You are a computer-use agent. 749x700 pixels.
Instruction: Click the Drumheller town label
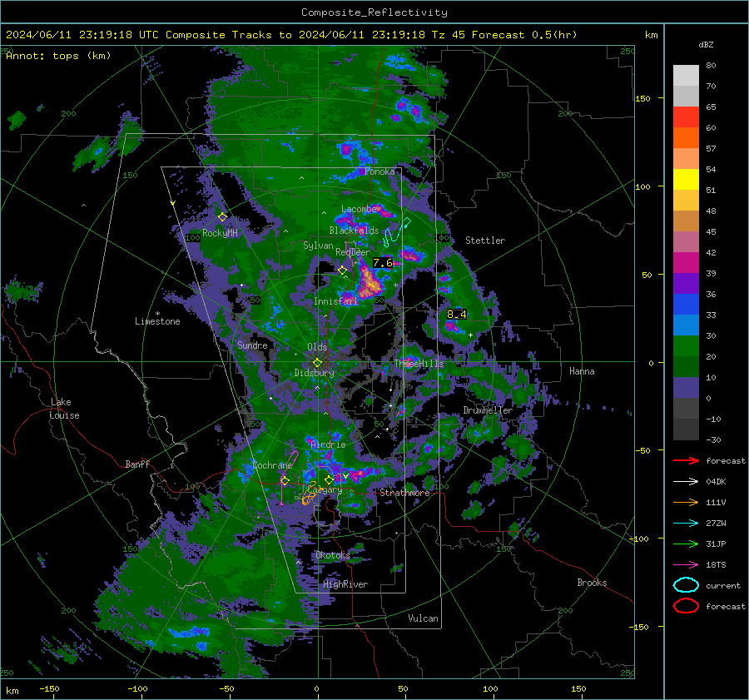488,410
